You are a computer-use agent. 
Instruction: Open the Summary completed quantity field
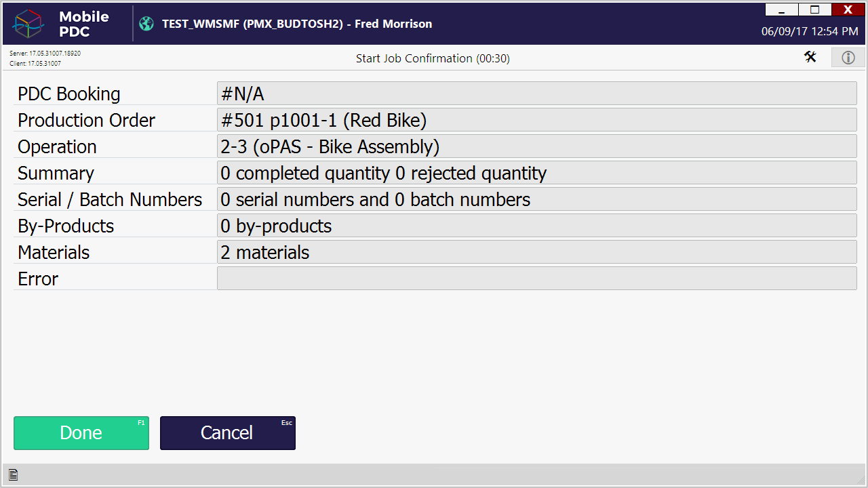click(x=536, y=173)
